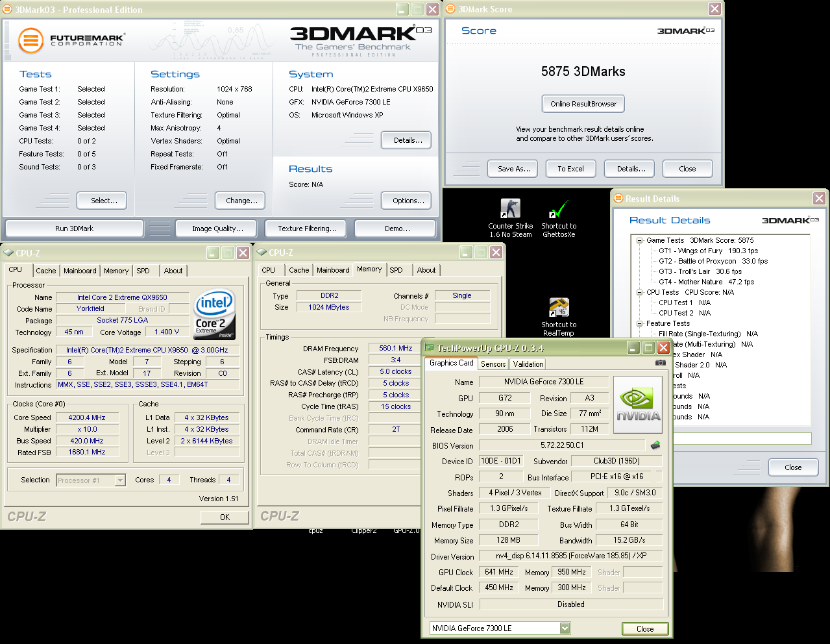Viewport: 830px width, 644px height.
Task: Switch to the SPD tab in the CPU-Z window showing the Memory tab
Action: (x=397, y=270)
